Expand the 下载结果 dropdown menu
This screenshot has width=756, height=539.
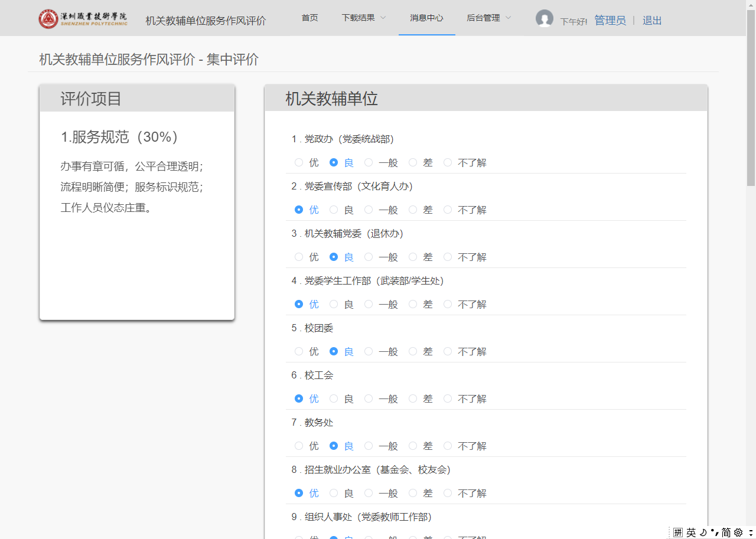[x=364, y=18]
